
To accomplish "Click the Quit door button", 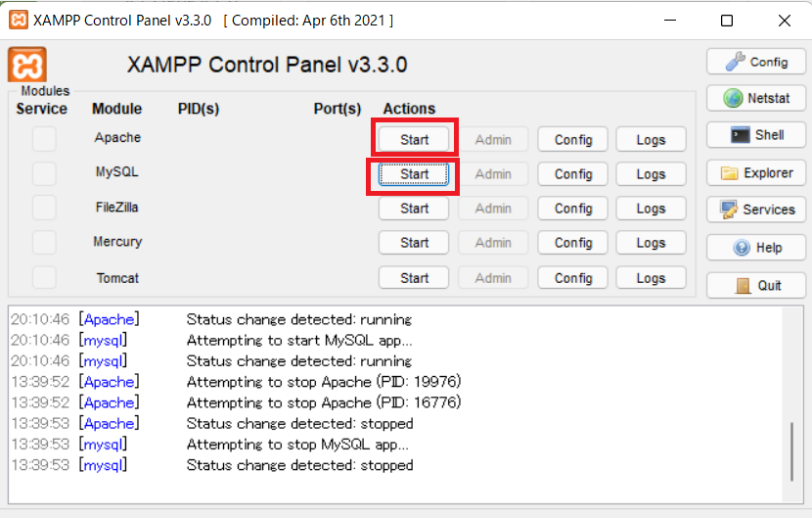I will point(756,286).
